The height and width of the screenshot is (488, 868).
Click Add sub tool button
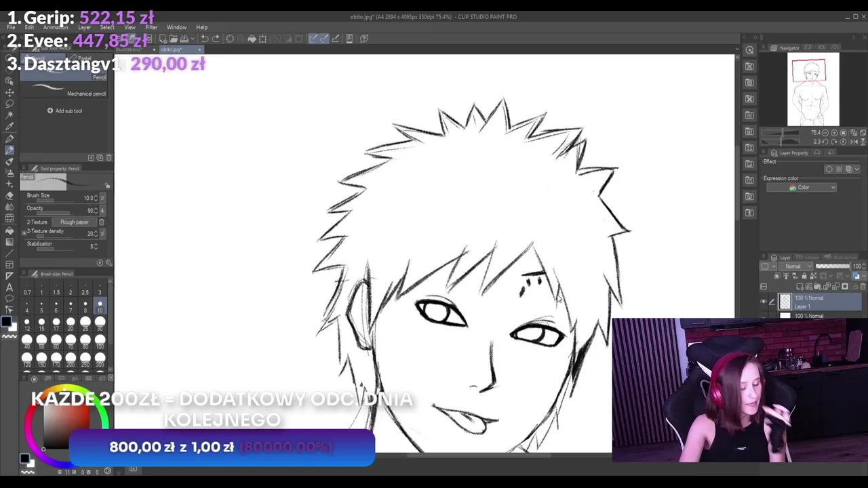[65, 110]
